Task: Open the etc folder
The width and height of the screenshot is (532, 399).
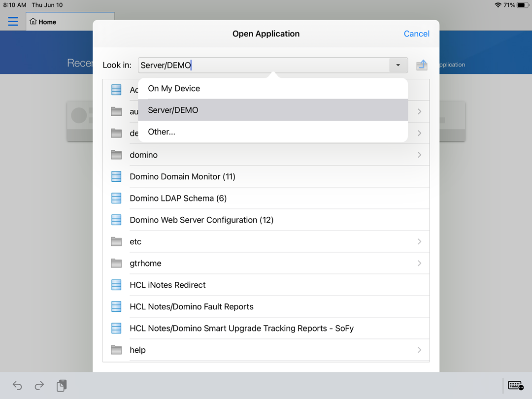Action: pyautogui.click(x=266, y=241)
